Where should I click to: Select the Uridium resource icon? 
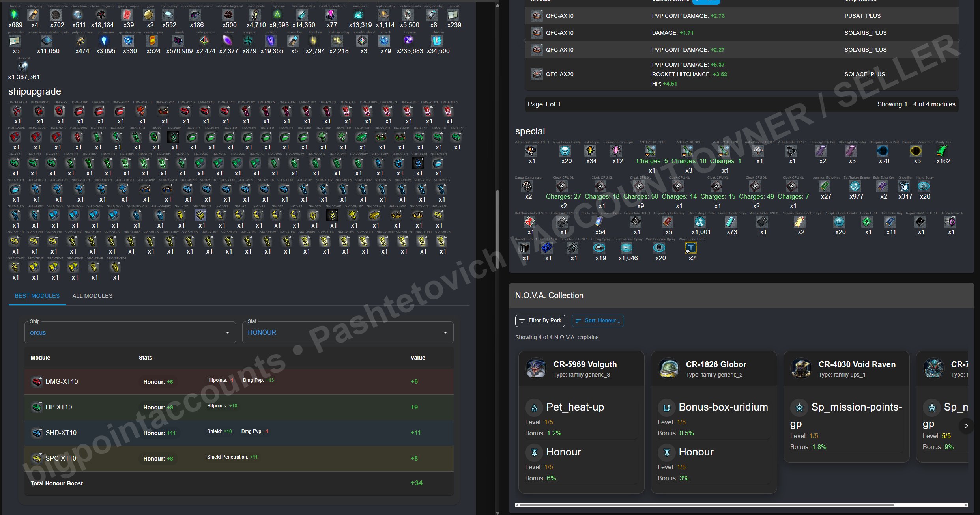click(x=437, y=41)
